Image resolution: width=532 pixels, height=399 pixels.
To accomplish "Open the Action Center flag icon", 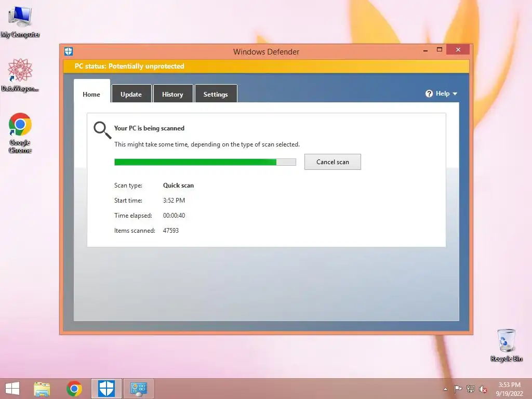I will [x=458, y=389].
